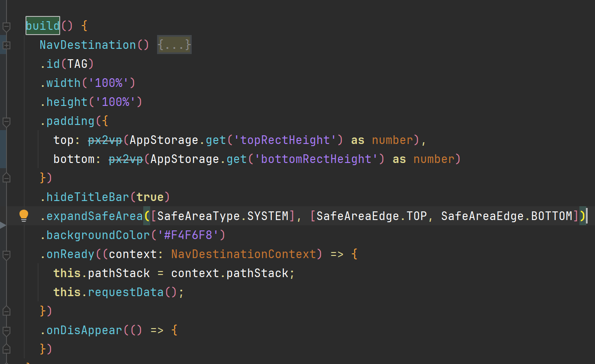
Task: Click the SafeAreaEdge.BOTTOM argument
Action: (507, 216)
